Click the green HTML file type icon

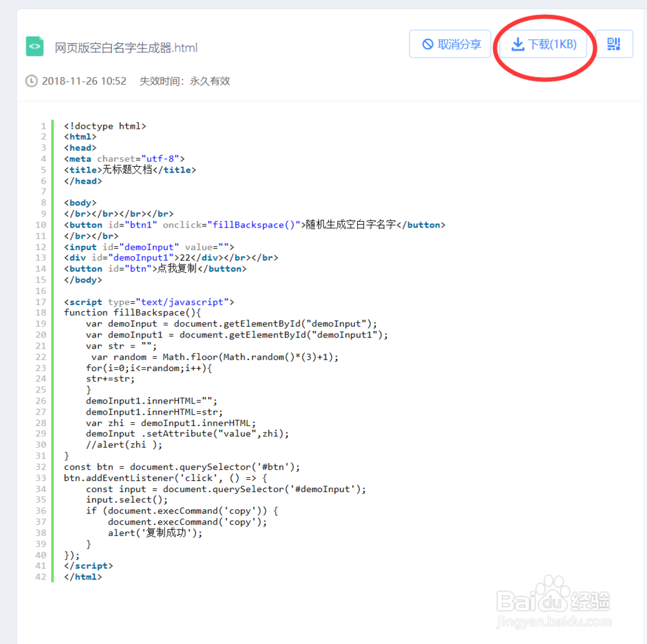point(35,46)
